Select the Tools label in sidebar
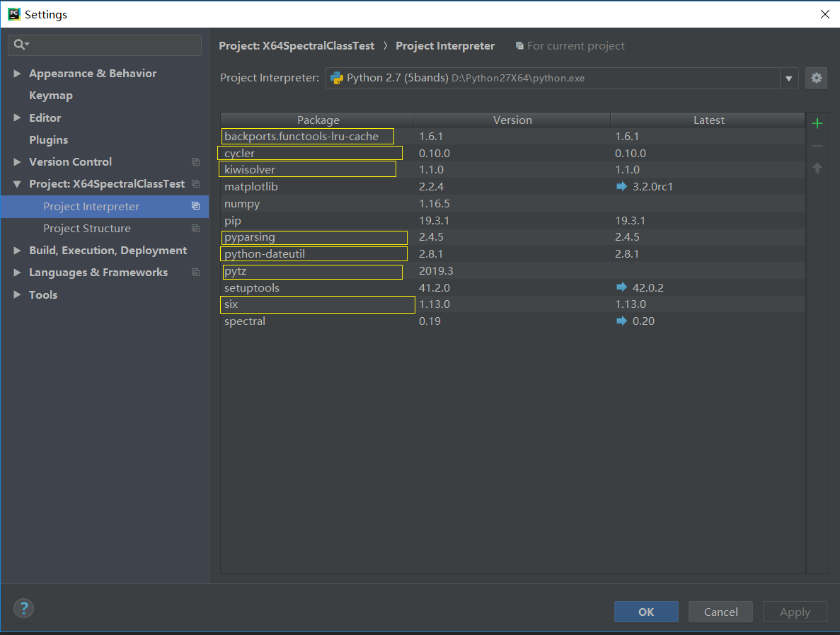The height and width of the screenshot is (635, 840). point(43,294)
